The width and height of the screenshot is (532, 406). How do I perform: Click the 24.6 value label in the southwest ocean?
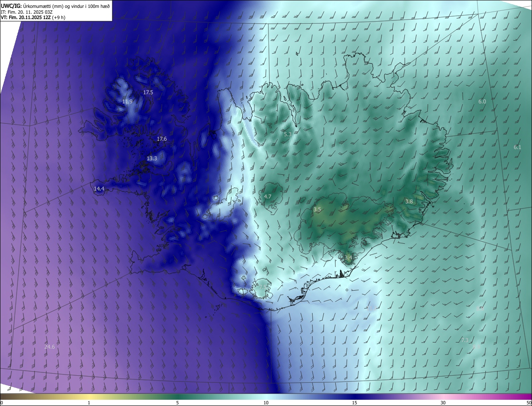(x=49, y=347)
